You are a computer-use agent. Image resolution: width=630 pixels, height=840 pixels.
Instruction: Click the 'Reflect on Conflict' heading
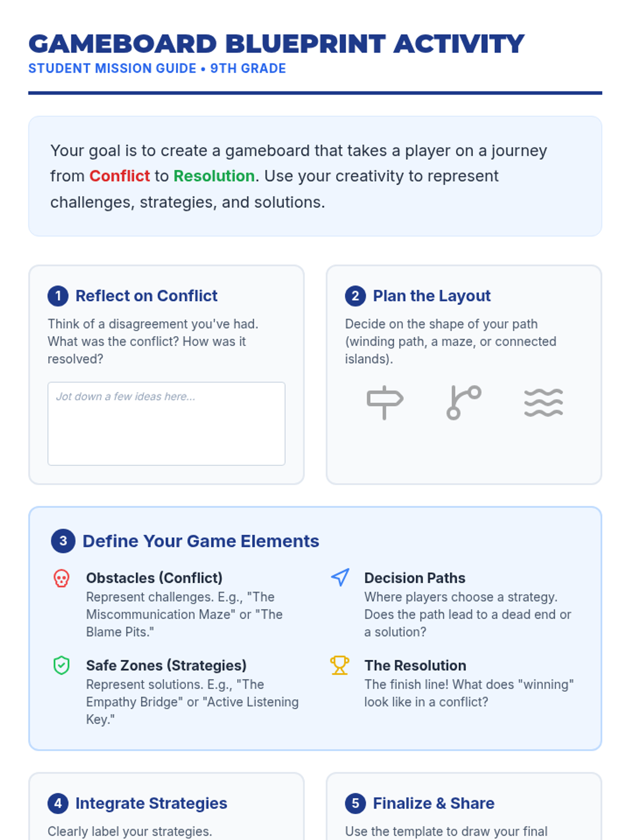point(146,296)
